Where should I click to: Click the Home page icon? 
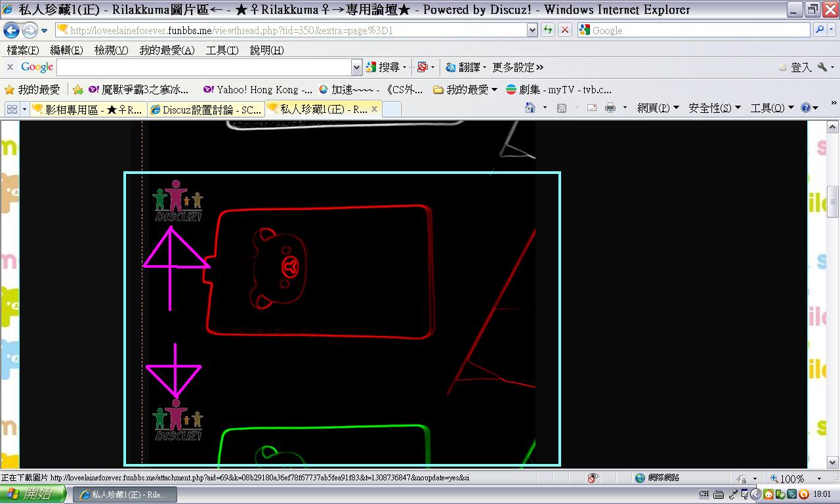tap(530, 108)
